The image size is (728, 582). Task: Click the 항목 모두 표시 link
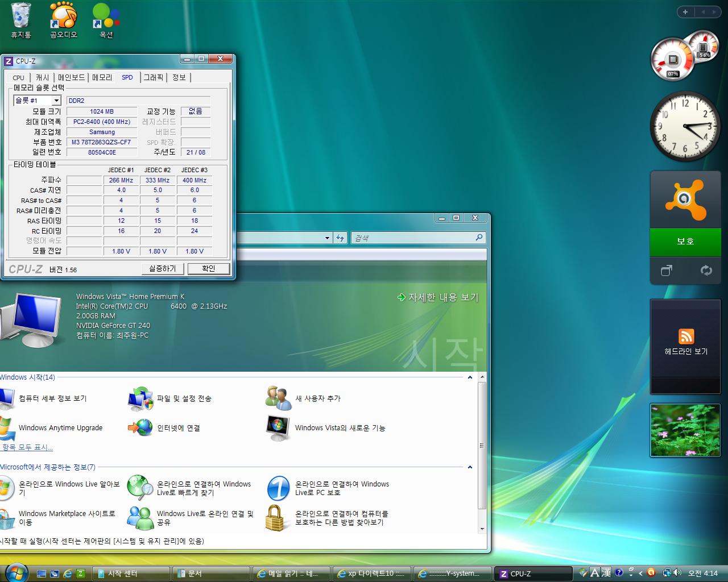point(27,447)
